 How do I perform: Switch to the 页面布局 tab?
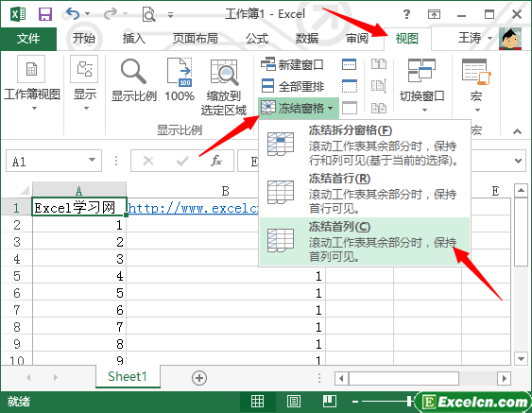(196, 39)
